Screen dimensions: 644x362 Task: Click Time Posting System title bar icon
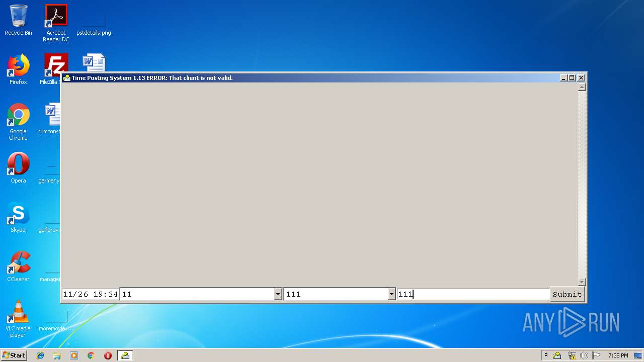coord(66,78)
